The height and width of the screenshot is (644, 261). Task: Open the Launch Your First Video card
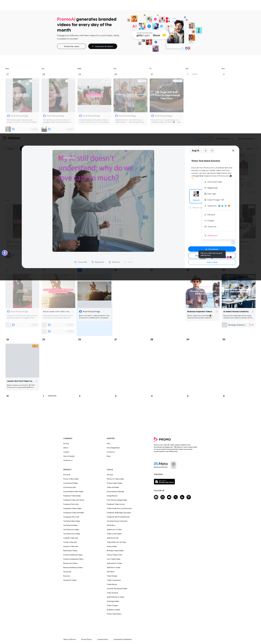(22, 367)
